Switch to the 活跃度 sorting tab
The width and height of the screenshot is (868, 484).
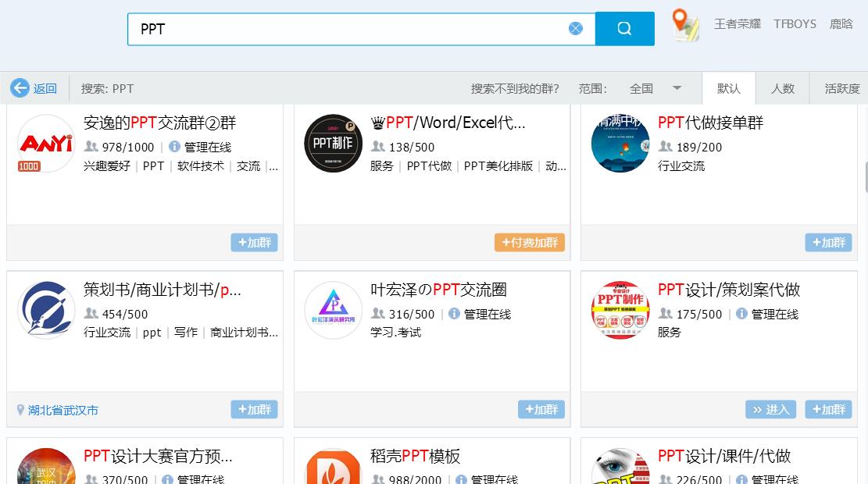click(841, 88)
